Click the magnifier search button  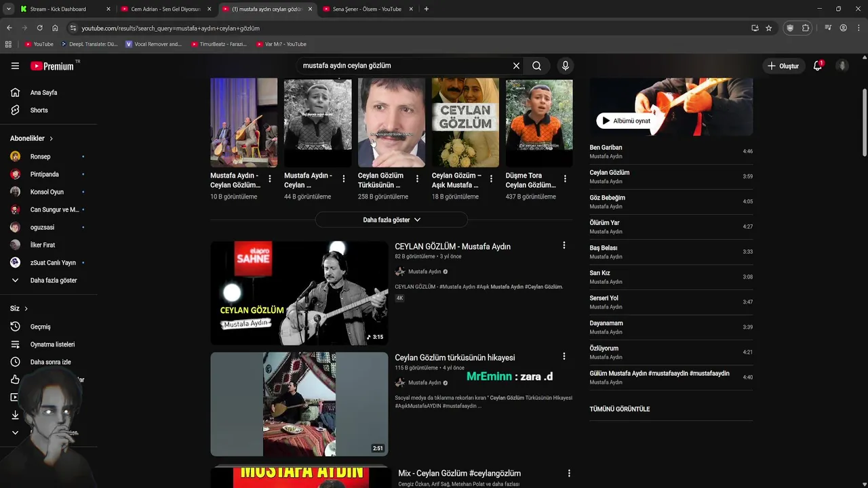536,66
